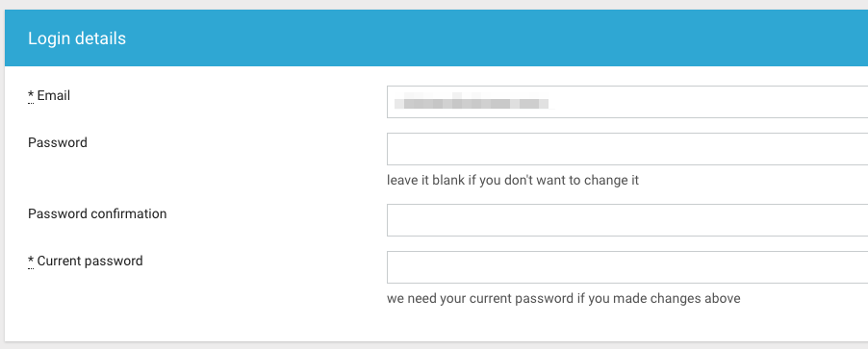Select the Password confirmation input field
This screenshot has width=868, height=349.
(627, 220)
